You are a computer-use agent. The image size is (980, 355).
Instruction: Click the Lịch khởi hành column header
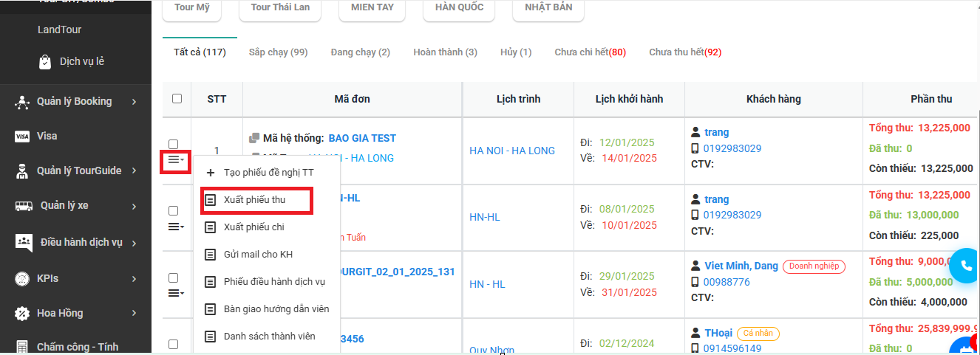[630, 99]
